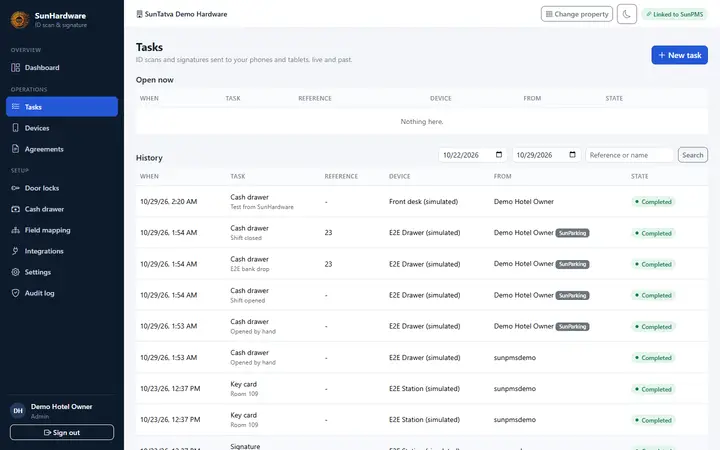Click Completed status on 2:20 AM row

tap(653, 202)
